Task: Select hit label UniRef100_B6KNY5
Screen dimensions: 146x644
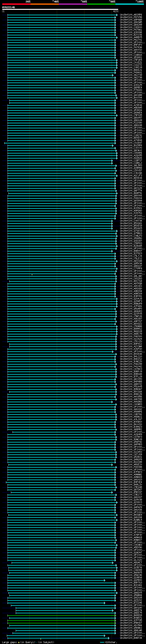Action: click(x=131, y=572)
